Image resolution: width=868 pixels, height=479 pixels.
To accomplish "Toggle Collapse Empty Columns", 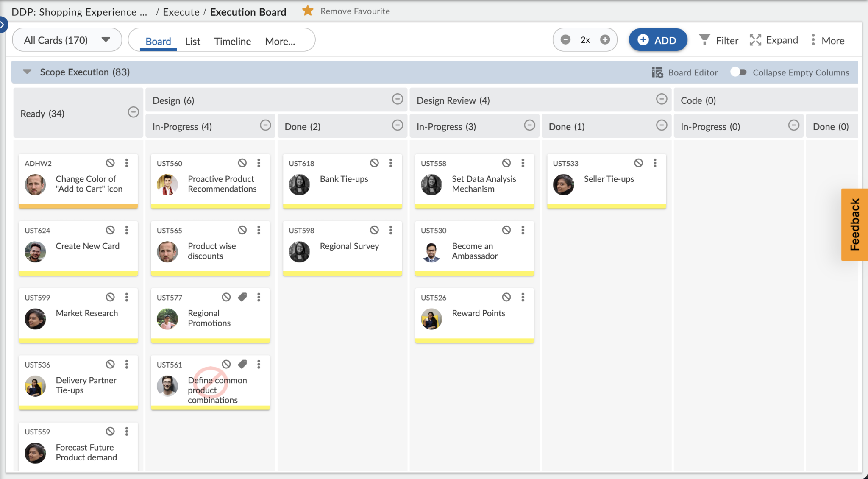I will (738, 72).
